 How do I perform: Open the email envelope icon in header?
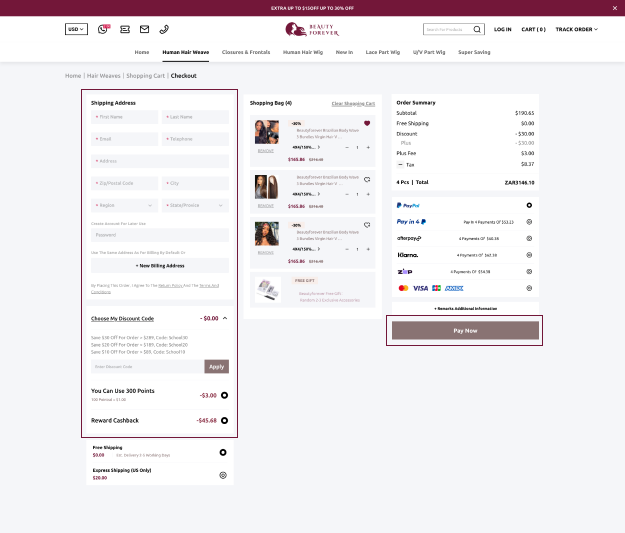144,30
